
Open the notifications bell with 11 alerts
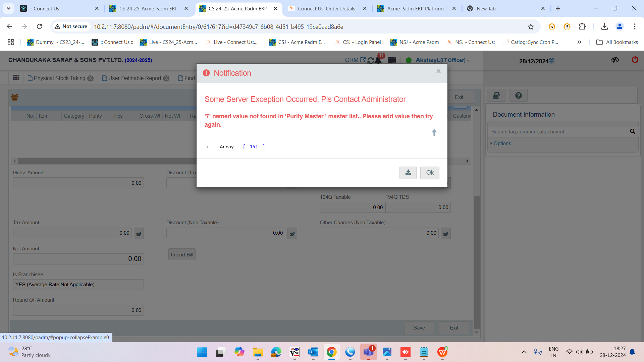[x=378, y=60]
